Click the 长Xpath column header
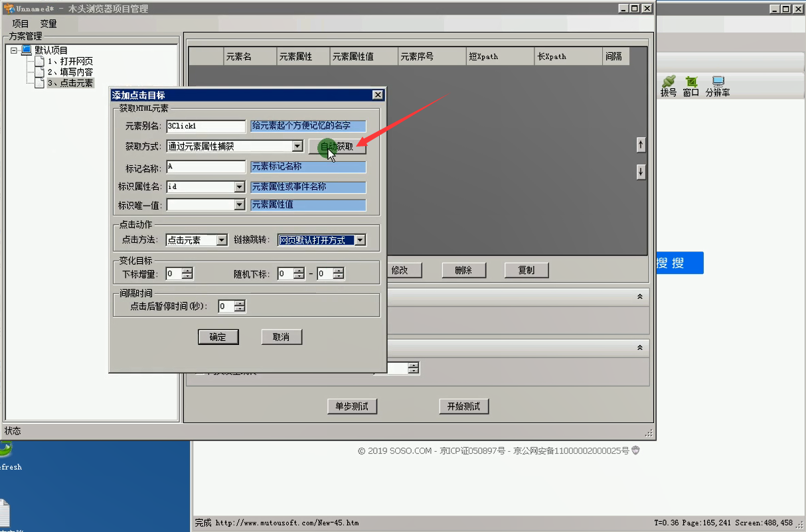The width and height of the screenshot is (806, 532). coord(568,56)
